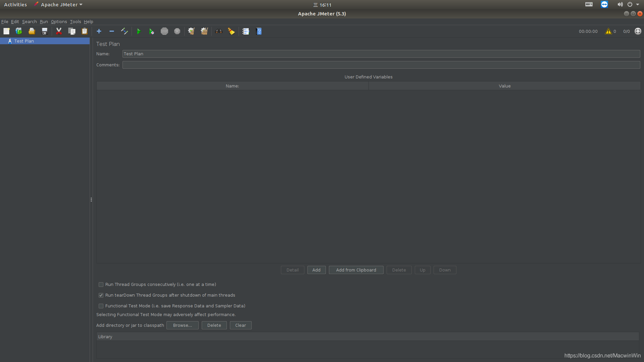
Task: Click the panel splitter handle dots
Action: point(91,200)
